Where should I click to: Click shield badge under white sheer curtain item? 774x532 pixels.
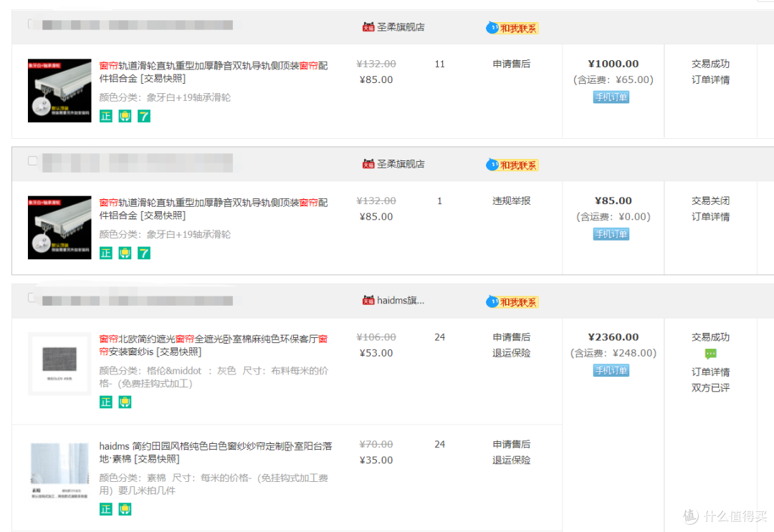[125, 509]
